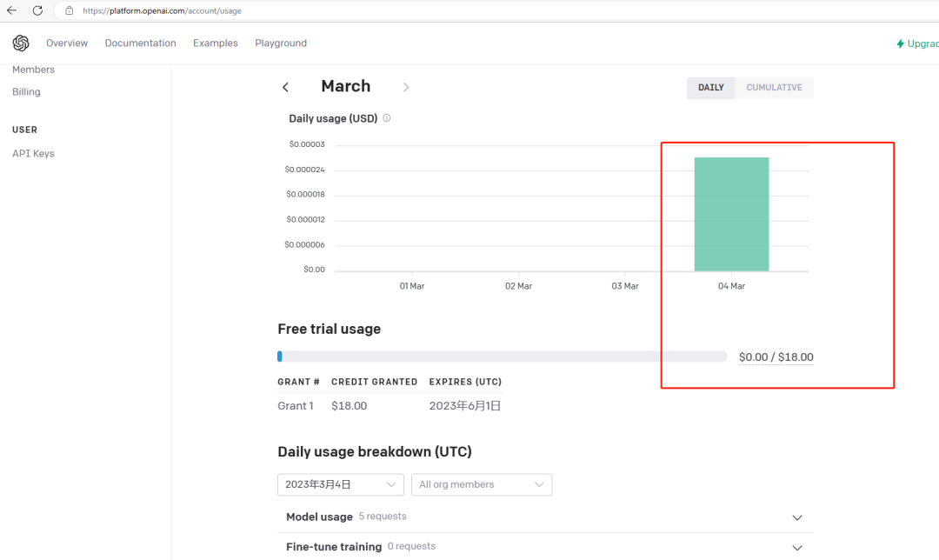Screen dimensions: 939x560
Task: Expand the Fine-tune training section chevron
Action: (x=797, y=548)
